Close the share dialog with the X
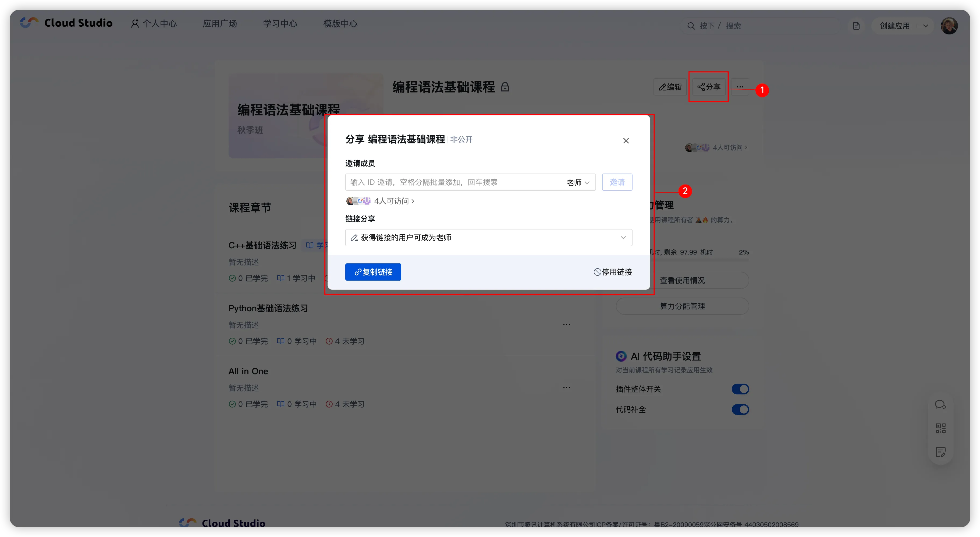 626,141
